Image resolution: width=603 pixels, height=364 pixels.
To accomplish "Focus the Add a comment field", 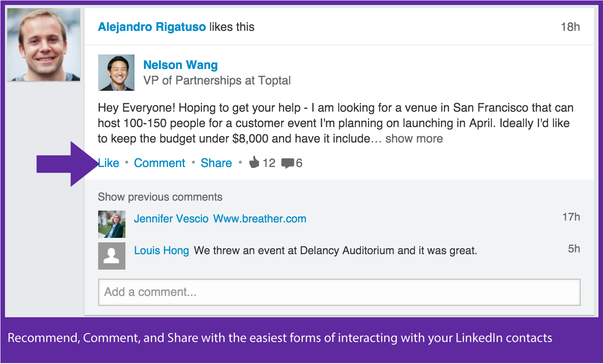I will [339, 292].
